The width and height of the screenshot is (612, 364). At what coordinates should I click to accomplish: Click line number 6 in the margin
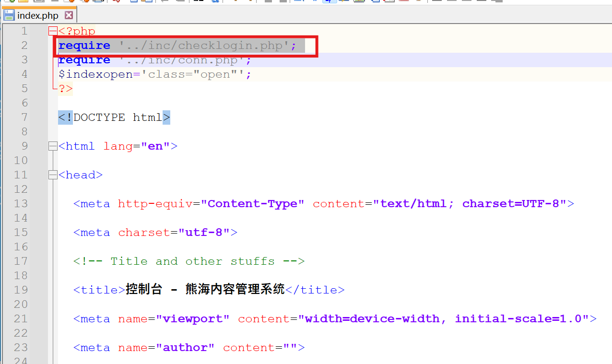[24, 103]
